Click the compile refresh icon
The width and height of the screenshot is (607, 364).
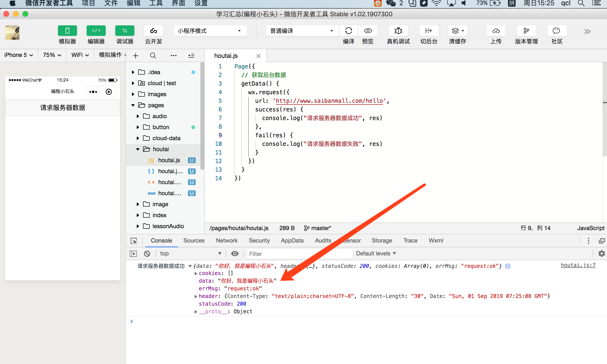pos(348,31)
